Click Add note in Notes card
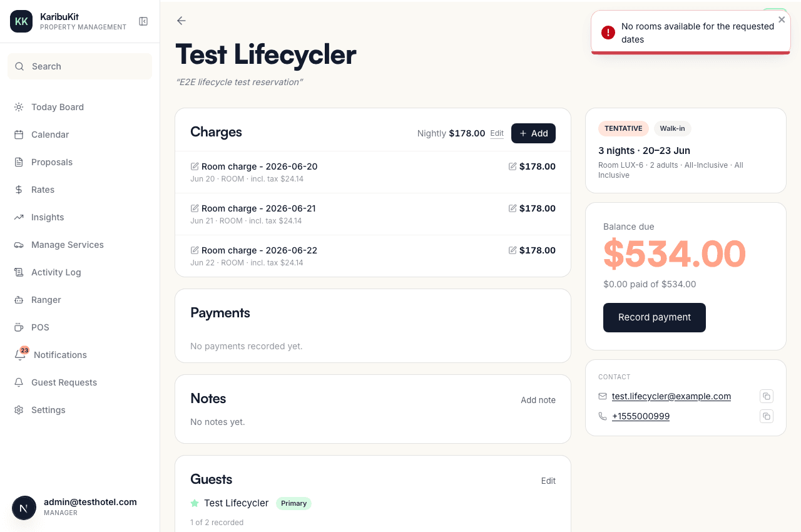 pyautogui.click(x=538, y=400)
